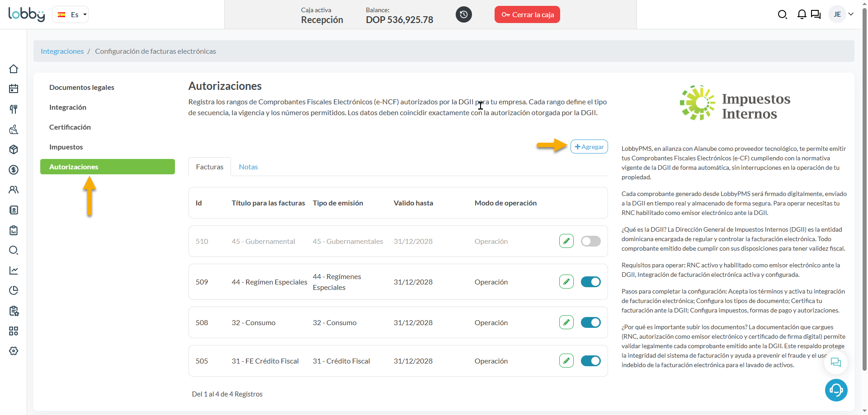Image resolution: width=868 pixels, height=415 pixels.
Task: Click Cerrar la caja button
Action: pos(527,14)
